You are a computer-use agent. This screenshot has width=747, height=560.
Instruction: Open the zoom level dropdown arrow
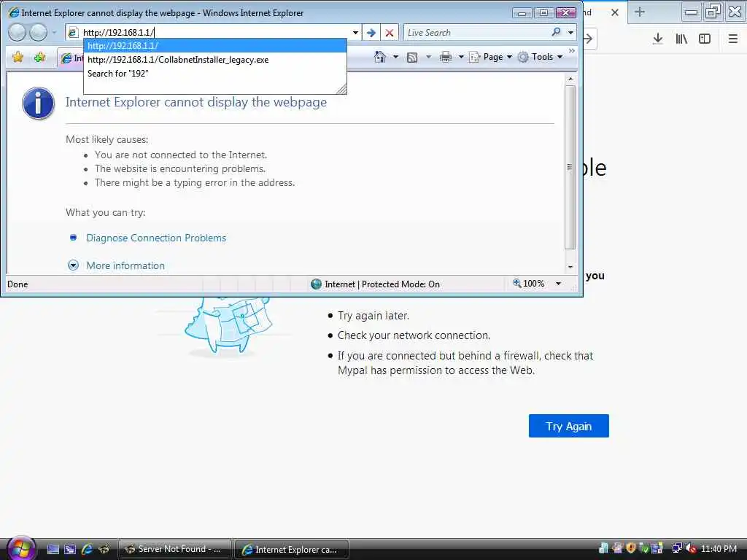click(558, 284)
